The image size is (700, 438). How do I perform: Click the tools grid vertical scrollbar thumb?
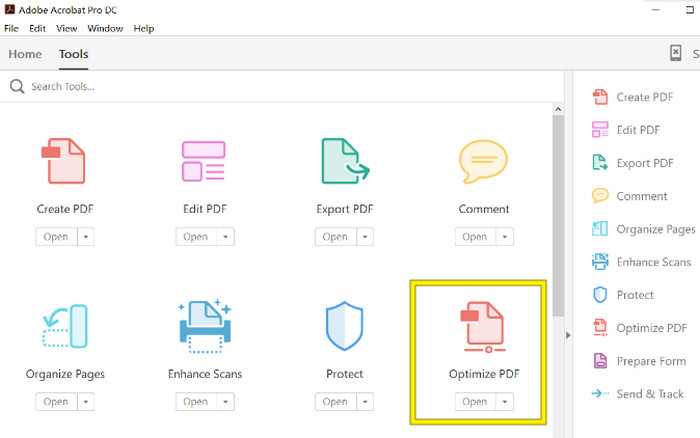pos(558,216)
